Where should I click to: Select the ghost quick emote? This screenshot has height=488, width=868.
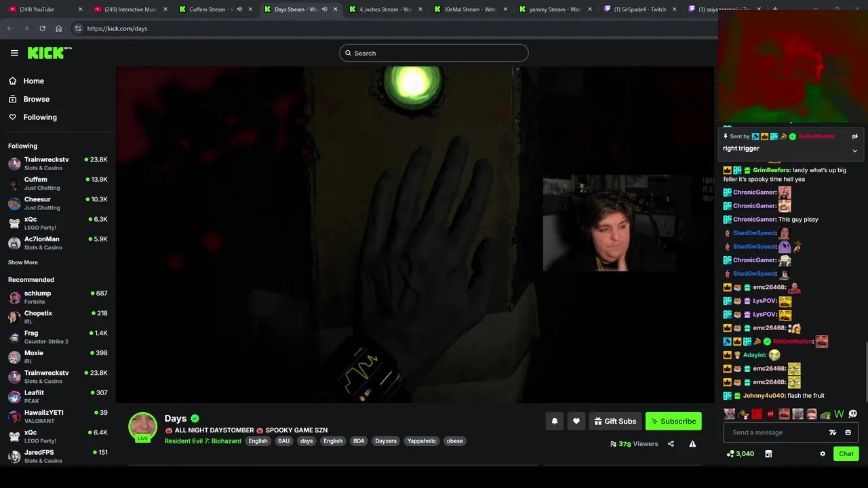coord(853,414)
